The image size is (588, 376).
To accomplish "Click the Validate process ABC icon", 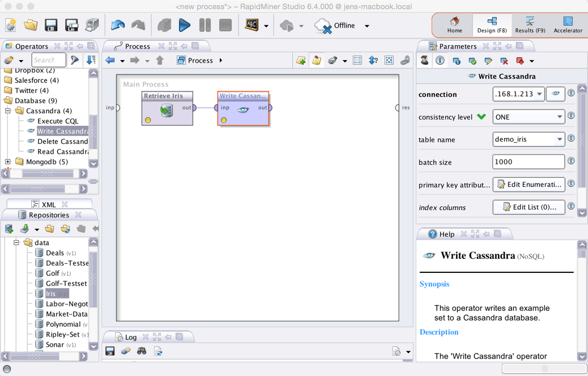I will 252,25.
